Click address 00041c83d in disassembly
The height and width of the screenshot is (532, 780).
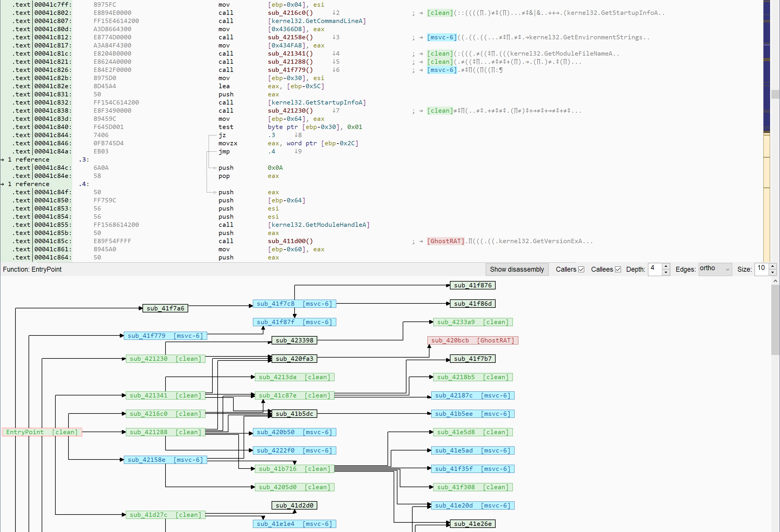click(x=52, y=119)
